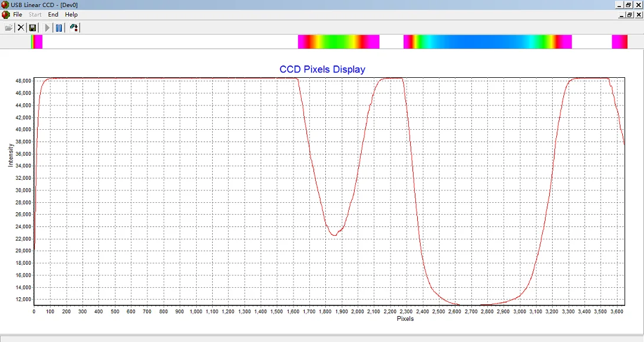Viewport: 644px width, 342px height.
Task: Click the Intensity vertical axis label
Action: point(11,155)
